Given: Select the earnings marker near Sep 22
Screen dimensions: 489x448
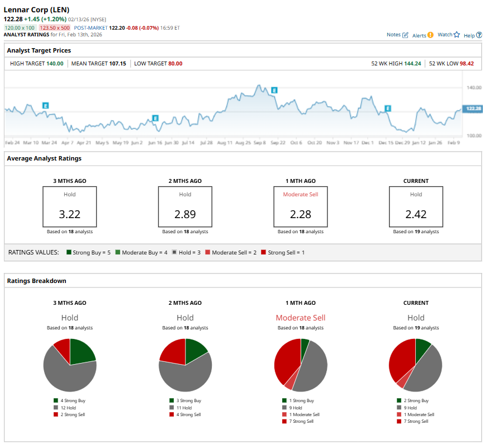Looking at the screenshot, I should pyautogui.click(x=274, y=90).
